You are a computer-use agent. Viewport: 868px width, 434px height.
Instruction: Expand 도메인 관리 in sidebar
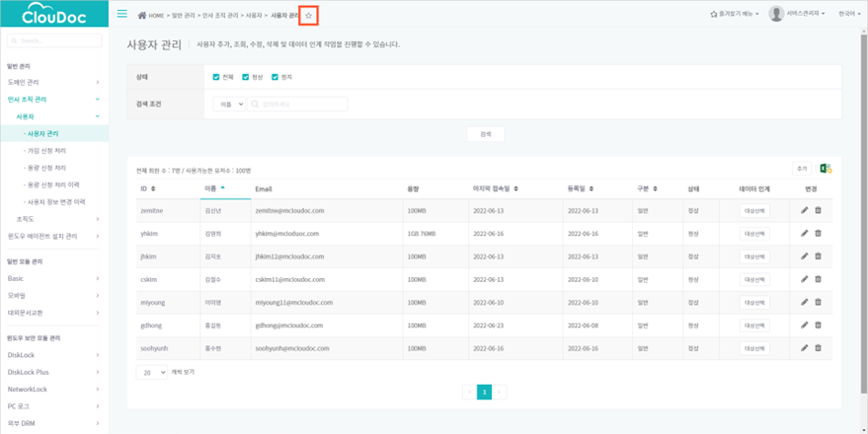point(53,82)
